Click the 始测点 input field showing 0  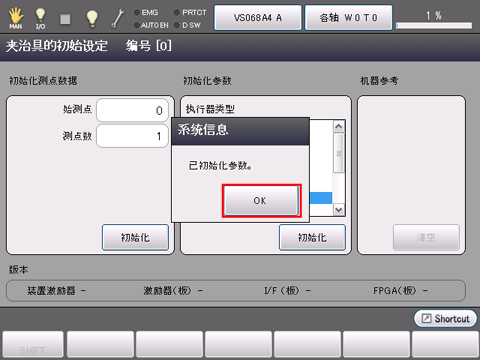point(132,110)
